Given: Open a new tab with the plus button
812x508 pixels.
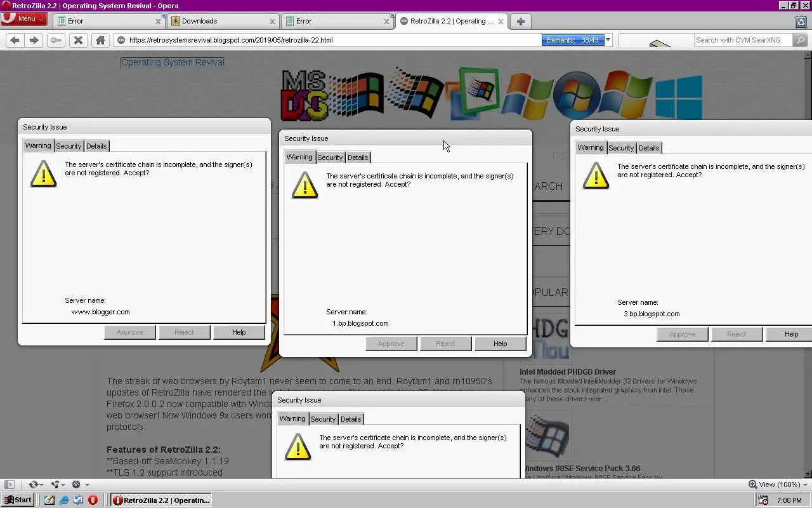Looking at the screenshot, I should pos(521,21).
